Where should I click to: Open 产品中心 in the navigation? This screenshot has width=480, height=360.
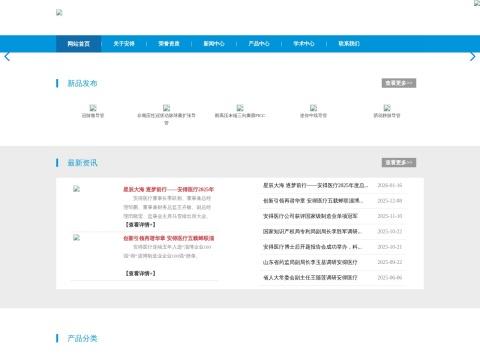tap(259, 44)
